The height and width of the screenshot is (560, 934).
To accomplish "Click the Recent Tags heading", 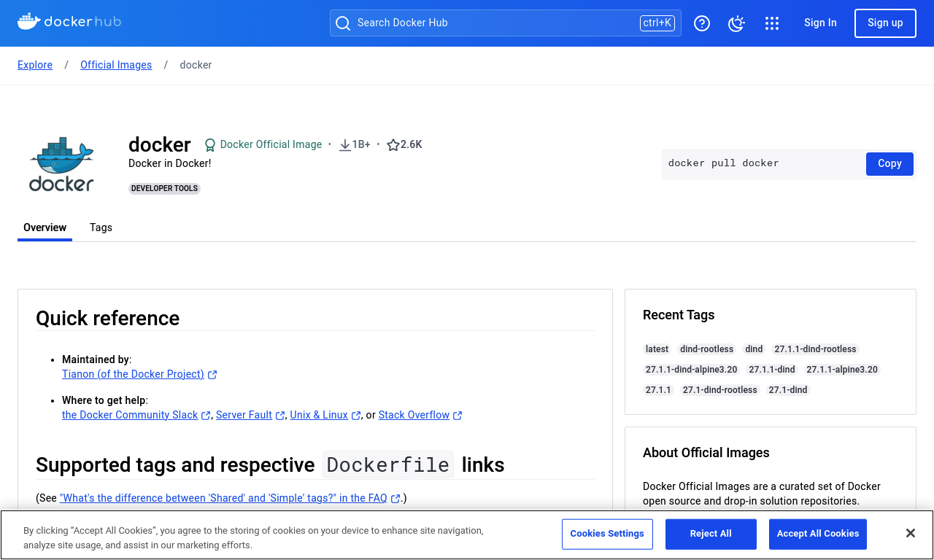I will [679, 315].
